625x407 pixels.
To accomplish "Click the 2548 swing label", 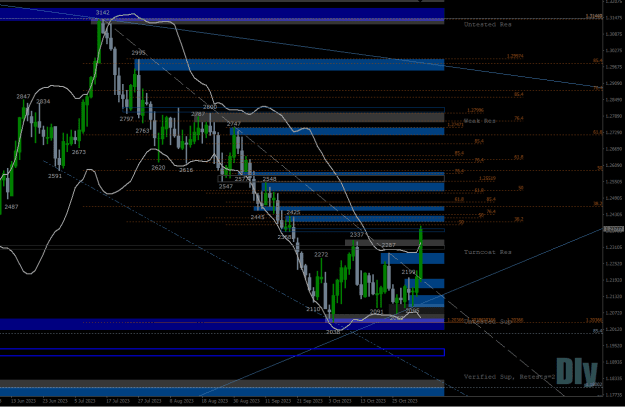I will point(270,179).
